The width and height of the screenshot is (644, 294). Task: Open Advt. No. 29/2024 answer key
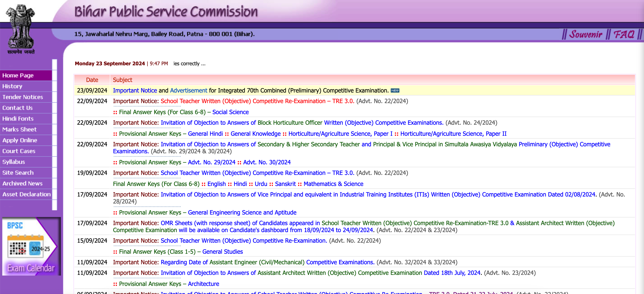(212, 162)
